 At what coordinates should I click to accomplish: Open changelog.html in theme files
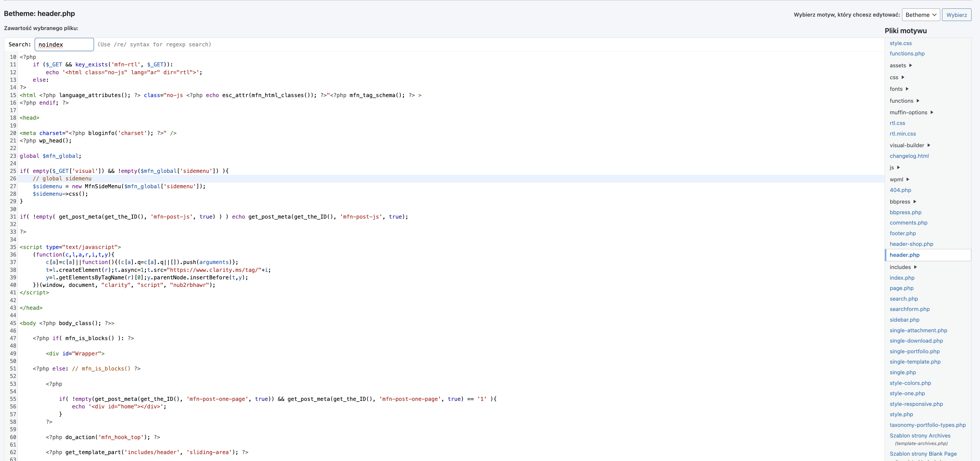pyautogui.click(x=908, y=156)
